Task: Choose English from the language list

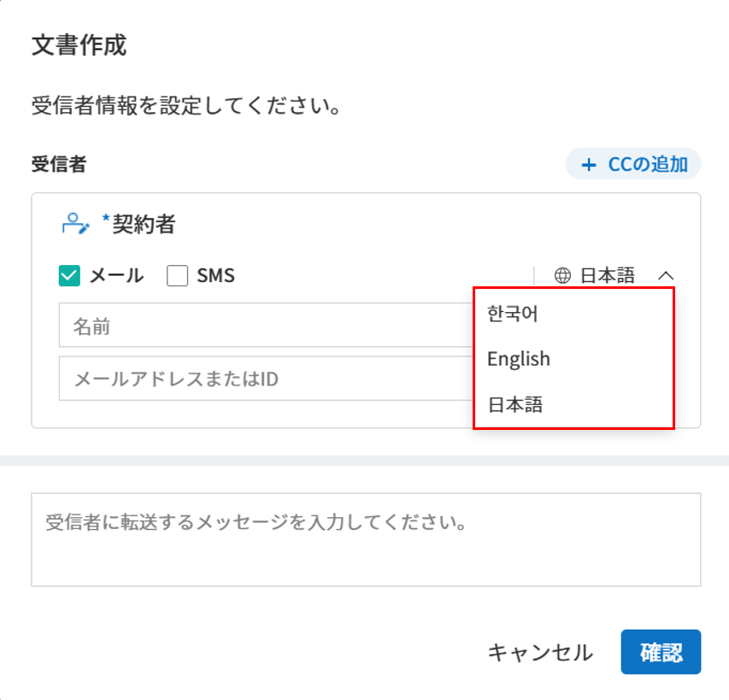Action: (519, 359)
